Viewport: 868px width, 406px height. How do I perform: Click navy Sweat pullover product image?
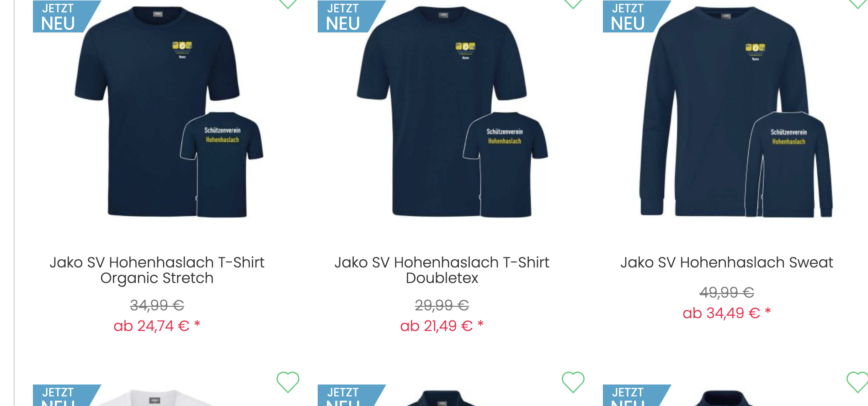click(x=736, y=112)
